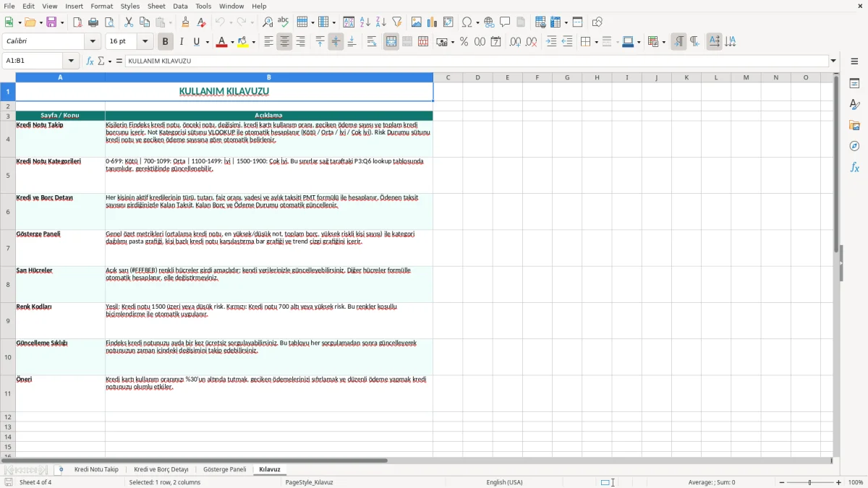
Task: Click Sort Ascending icon
Action: click(365, 22)
